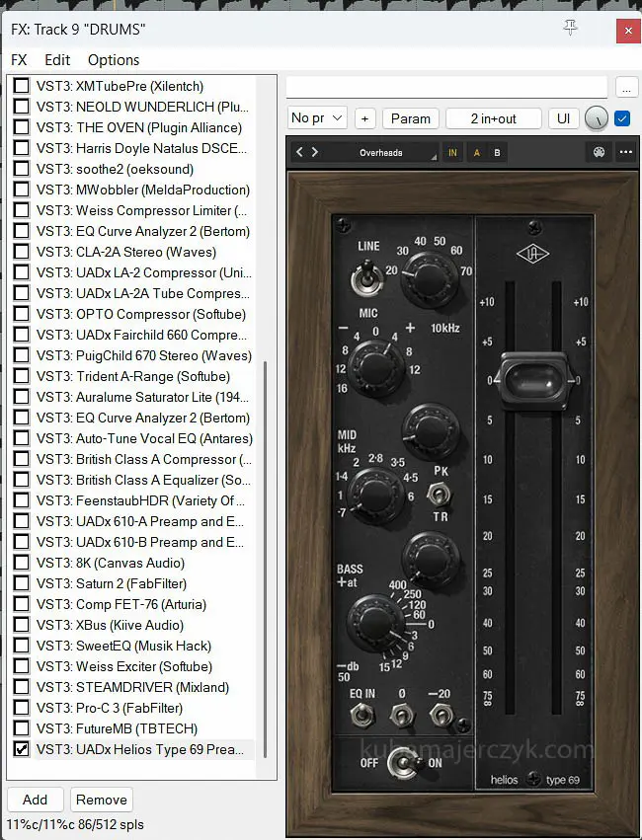Open the 'No pr' preset dropdown
The height and width of the screenshot is (840, 642).
tap(317, 118)
